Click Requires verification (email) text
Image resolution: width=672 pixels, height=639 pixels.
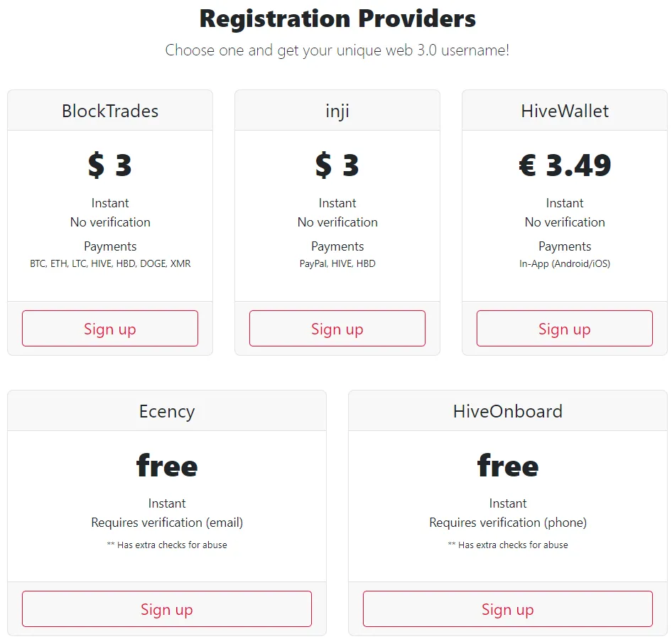167,523
